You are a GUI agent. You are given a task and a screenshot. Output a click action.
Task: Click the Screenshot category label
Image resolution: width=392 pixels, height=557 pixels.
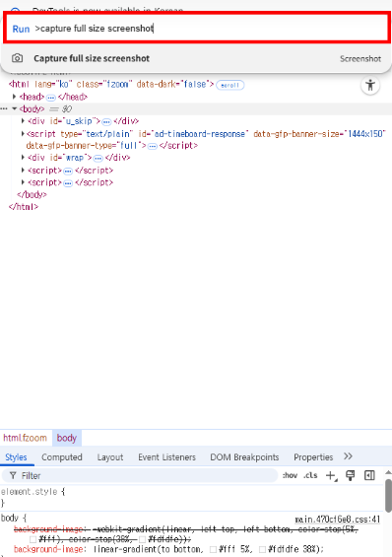pyautogui.click(x=360, y=58)
